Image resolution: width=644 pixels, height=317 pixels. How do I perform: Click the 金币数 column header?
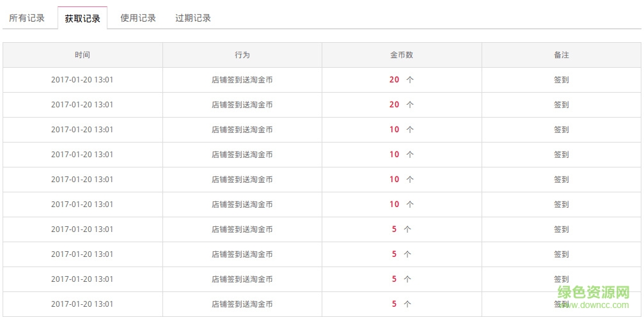(x=402, y=55)
